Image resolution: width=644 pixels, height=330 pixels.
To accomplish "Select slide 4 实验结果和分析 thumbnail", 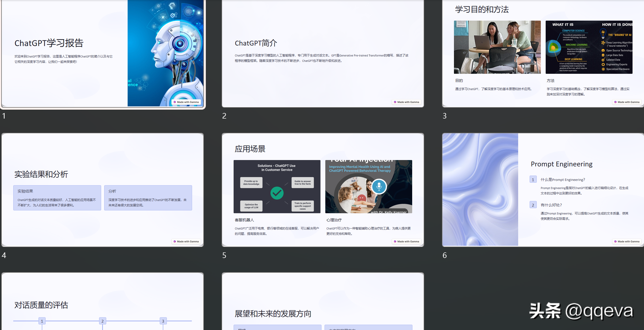I will click(x=103, y=190).
